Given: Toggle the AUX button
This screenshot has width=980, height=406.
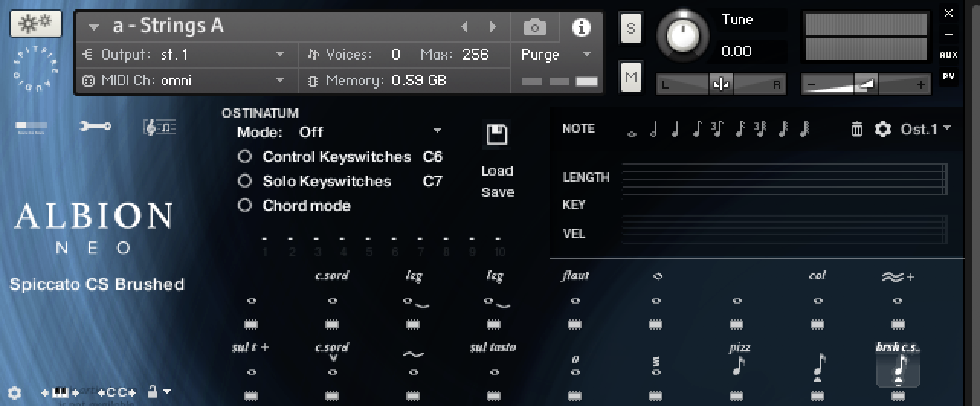Looking at the screenshot, I should point(949,55).
